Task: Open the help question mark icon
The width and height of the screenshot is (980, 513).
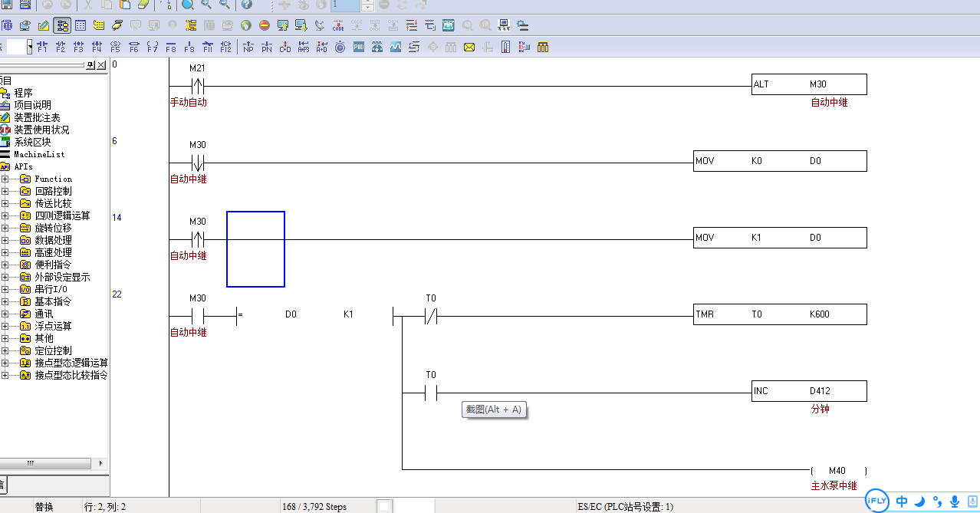Action: (x=246, y=5)
